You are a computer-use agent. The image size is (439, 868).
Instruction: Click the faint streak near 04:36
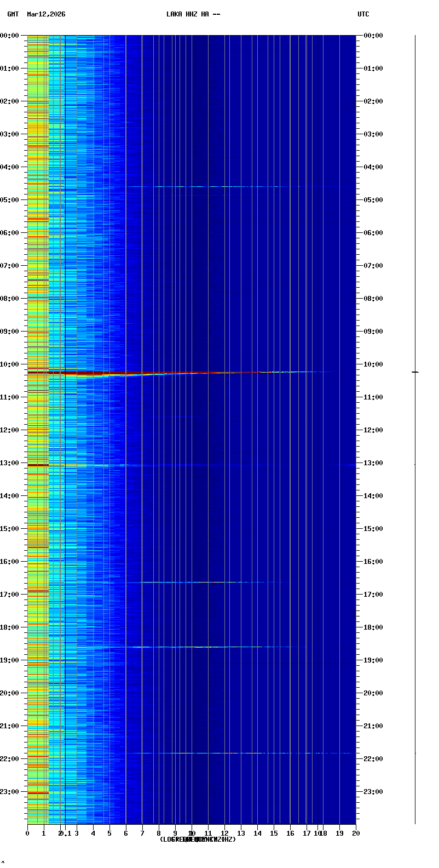tap(219, 187)
